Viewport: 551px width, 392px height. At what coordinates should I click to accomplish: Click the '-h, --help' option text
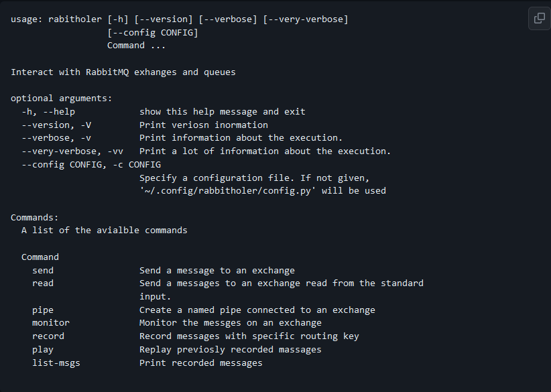pos(48,112)
